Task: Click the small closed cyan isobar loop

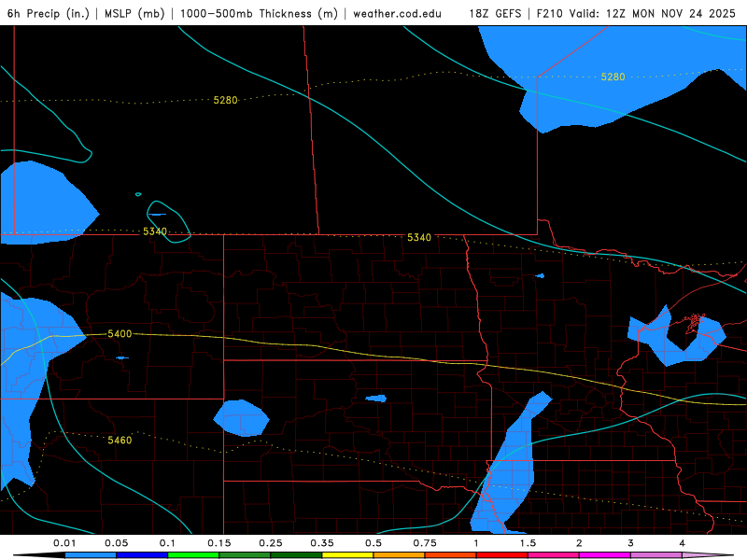Action: point(168,222)
